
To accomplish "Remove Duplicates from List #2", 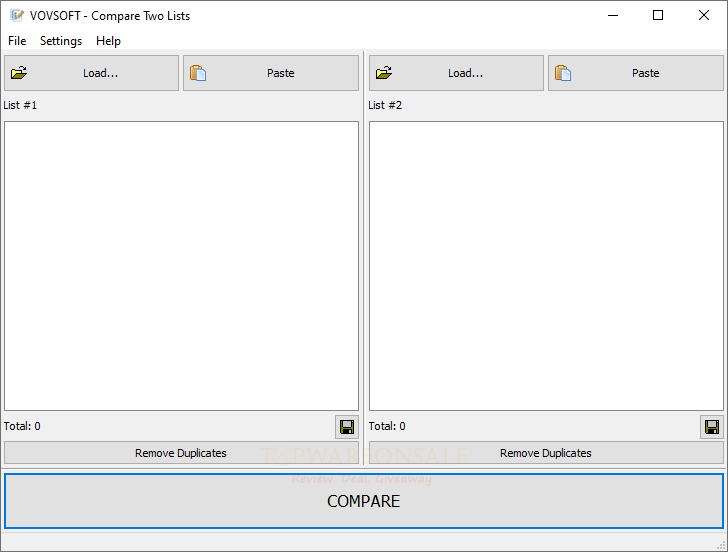I will tap(546, 453).
